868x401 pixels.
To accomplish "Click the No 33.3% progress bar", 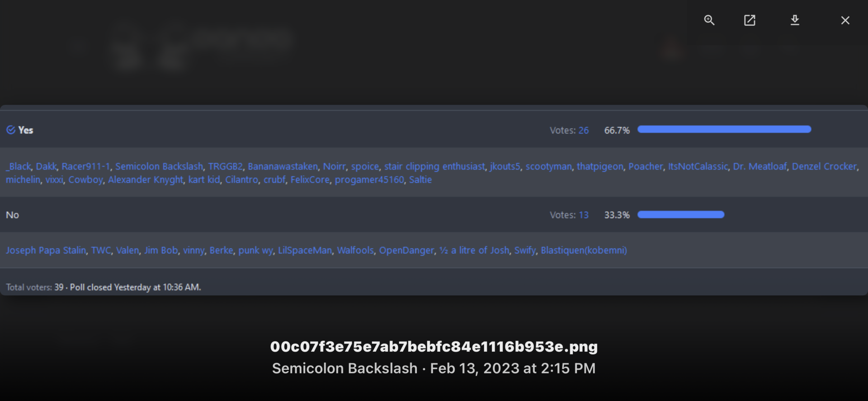I will 680,214.
